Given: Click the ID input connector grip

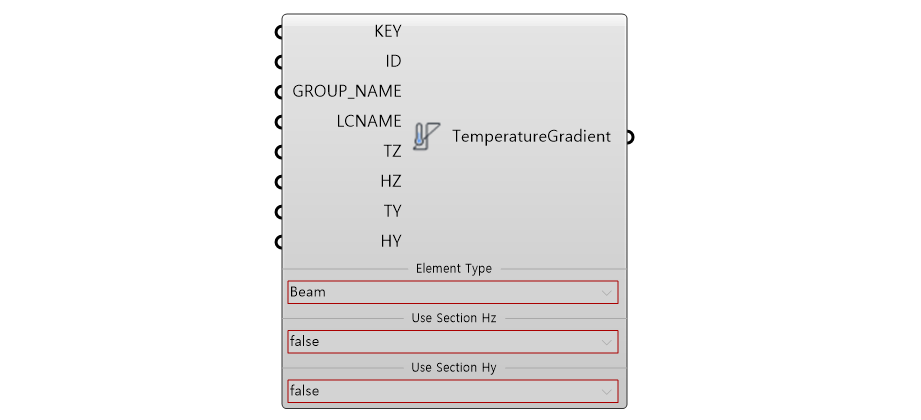Looking at the screenshot, I should click(x=279, y=62).
